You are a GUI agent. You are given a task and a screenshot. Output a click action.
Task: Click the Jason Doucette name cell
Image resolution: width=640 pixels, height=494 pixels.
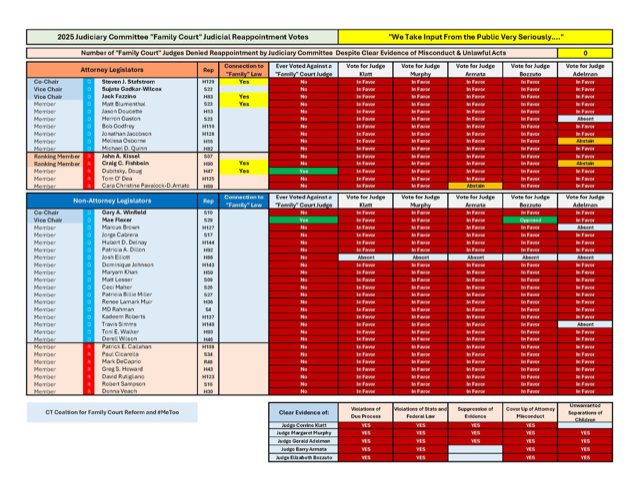point(122,111)
